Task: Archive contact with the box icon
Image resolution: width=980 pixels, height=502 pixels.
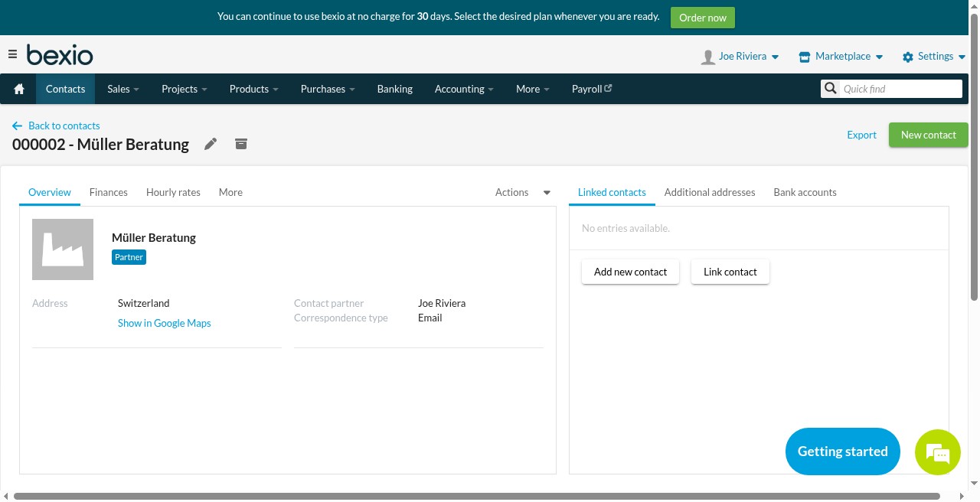Action: click(x=241, y=144)
